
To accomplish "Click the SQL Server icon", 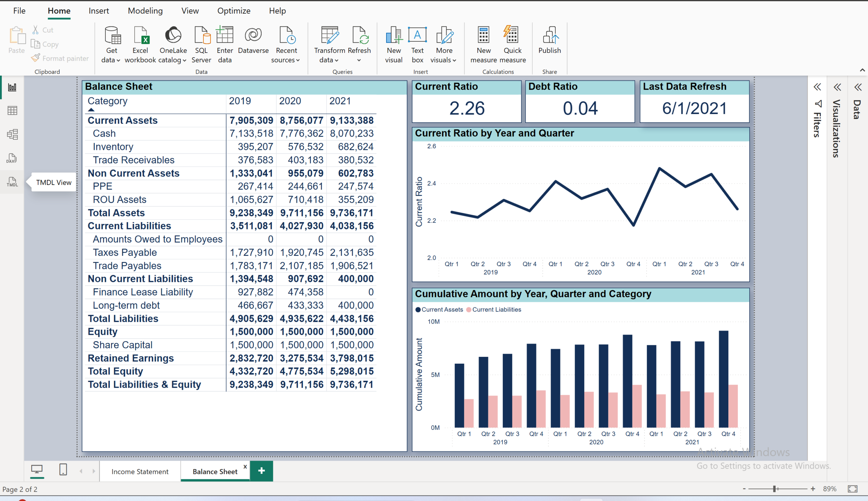I will click(x=201, y=36).
